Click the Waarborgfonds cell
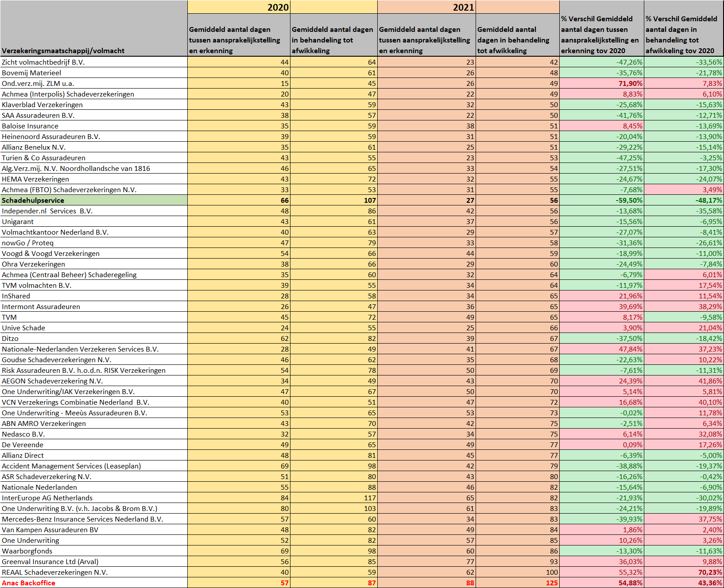The height and width of the screenshot is (588, 724). 94,551
